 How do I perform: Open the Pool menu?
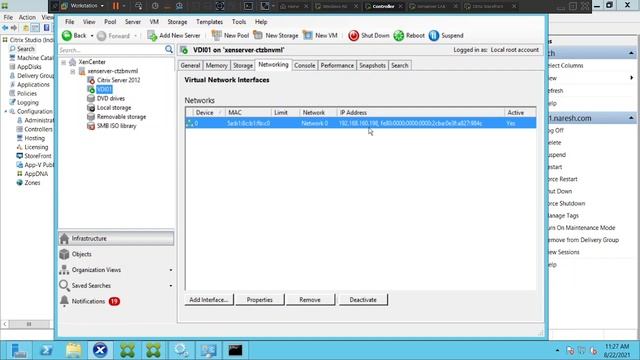(110, 22)
